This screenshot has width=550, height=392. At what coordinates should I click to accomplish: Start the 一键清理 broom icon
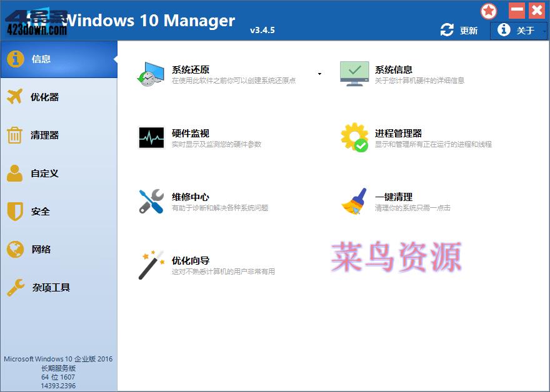(354, 201)
